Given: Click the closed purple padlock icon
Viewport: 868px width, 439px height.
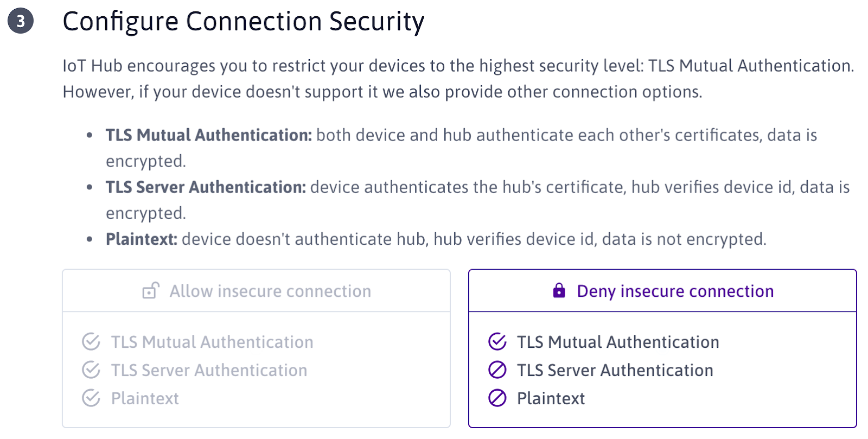Looking at the screenshot, I should (x=559, y=291).
